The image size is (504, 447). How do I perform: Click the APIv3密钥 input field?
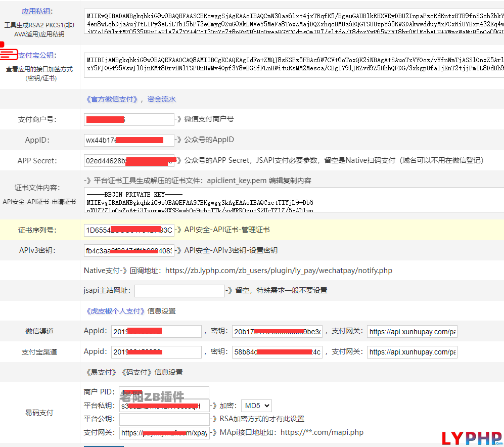click(129, 250)
